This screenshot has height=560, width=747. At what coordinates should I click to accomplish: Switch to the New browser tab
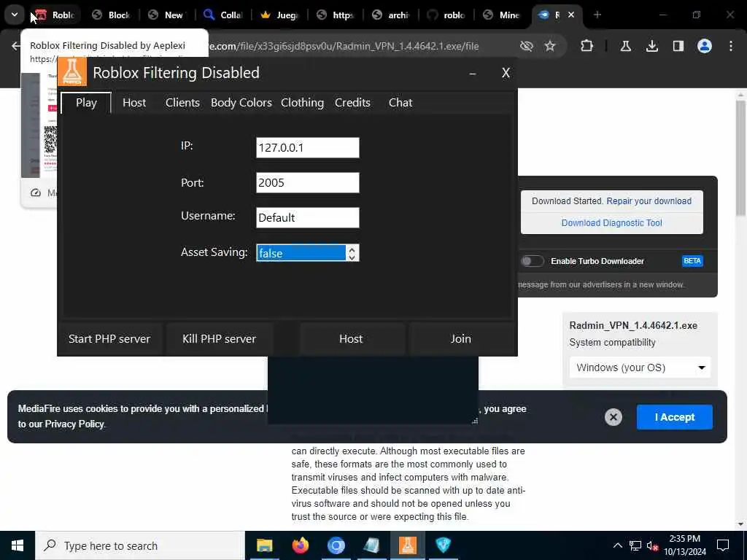click(167, 15)
